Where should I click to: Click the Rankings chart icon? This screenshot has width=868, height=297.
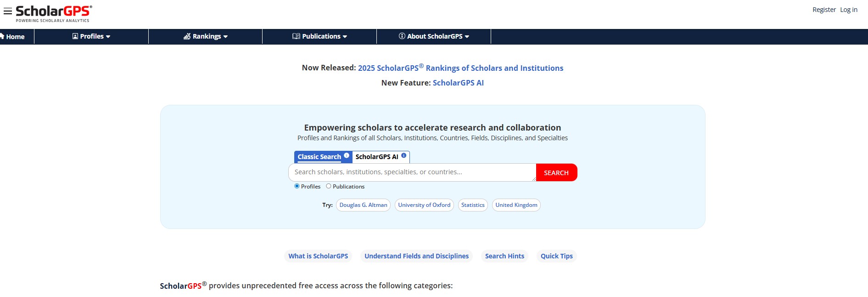point(187,36)
